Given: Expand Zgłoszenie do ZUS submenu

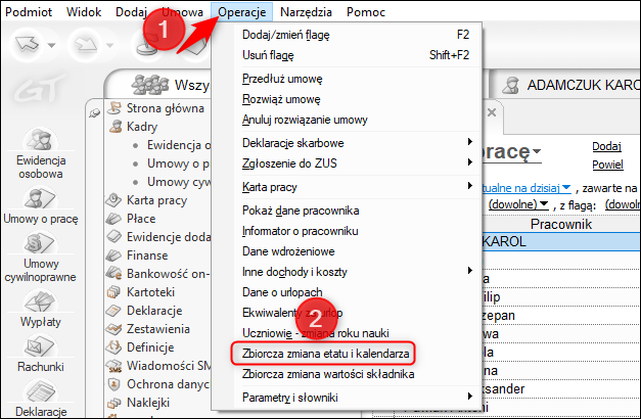Looking at the screenshot, I should (356, 163).
